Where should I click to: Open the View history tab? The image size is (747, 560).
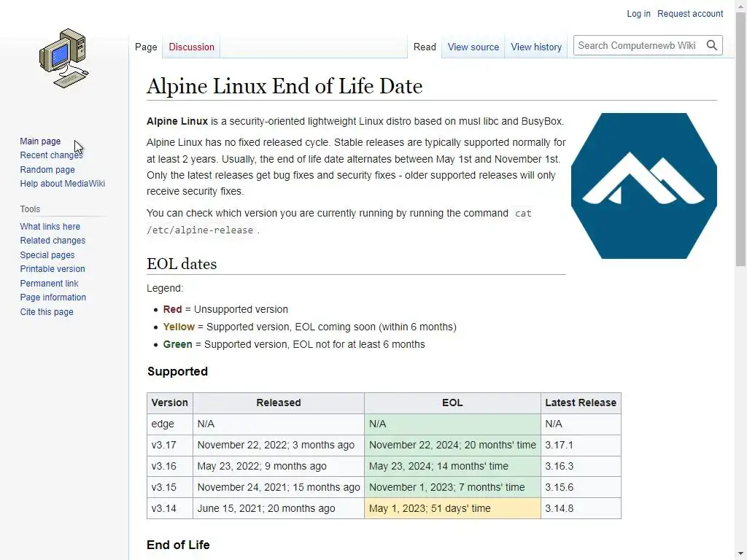coord(536,47)
